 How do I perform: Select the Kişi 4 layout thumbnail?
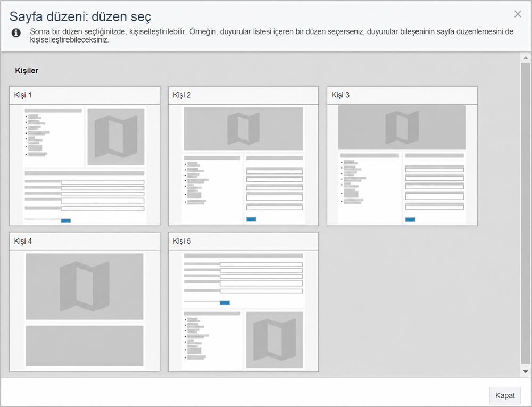[x=85, y=311]
